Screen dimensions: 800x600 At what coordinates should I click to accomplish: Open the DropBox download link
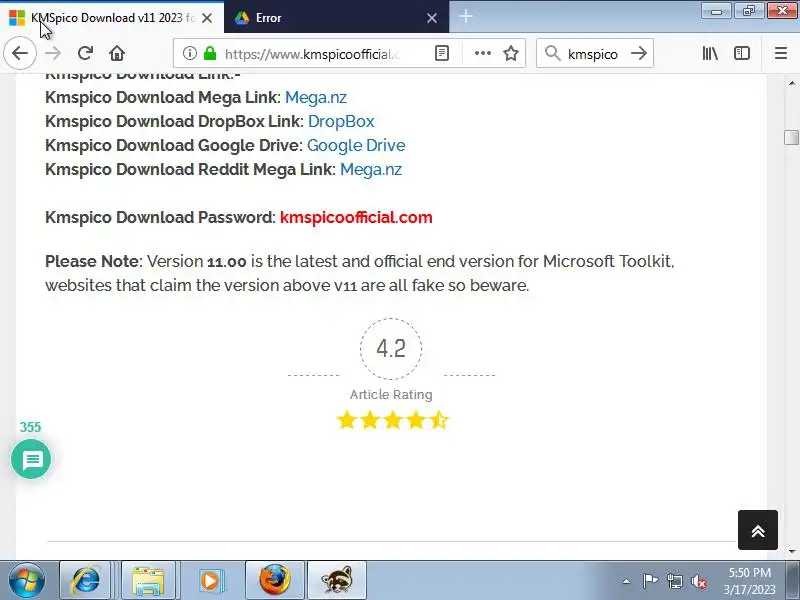click(341, 121)
